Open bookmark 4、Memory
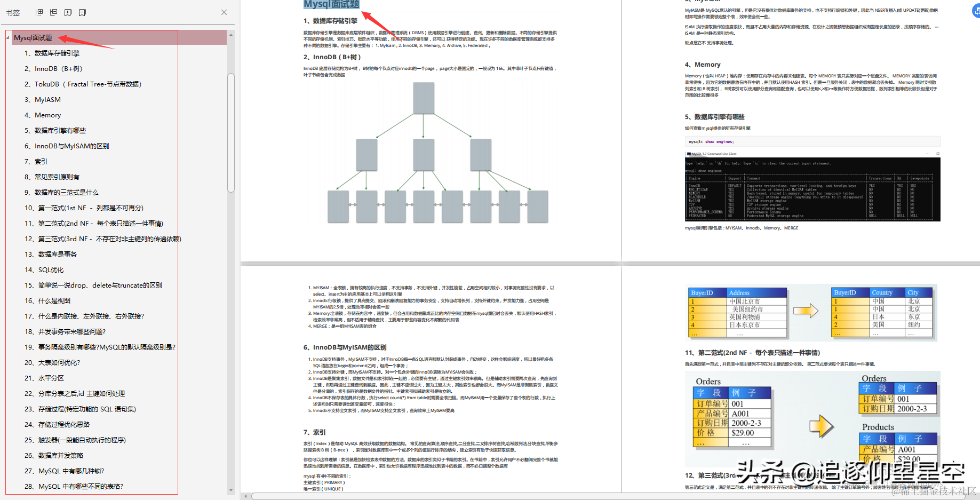The image size is (980, 500). (x=43, y=115)
